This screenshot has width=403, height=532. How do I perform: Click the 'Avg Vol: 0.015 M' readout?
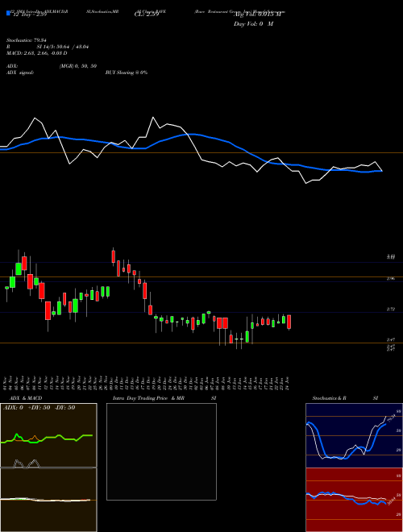(258, 15)
